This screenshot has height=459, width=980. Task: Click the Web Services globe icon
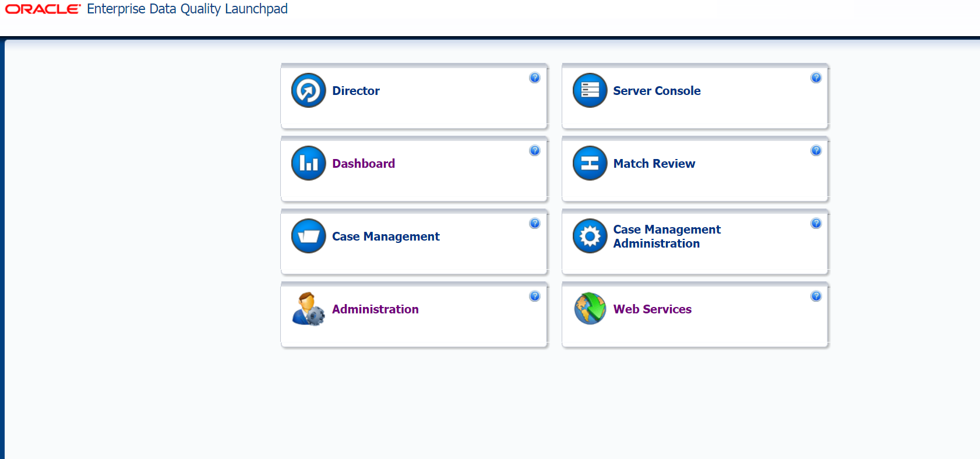[x=590, y=309]
